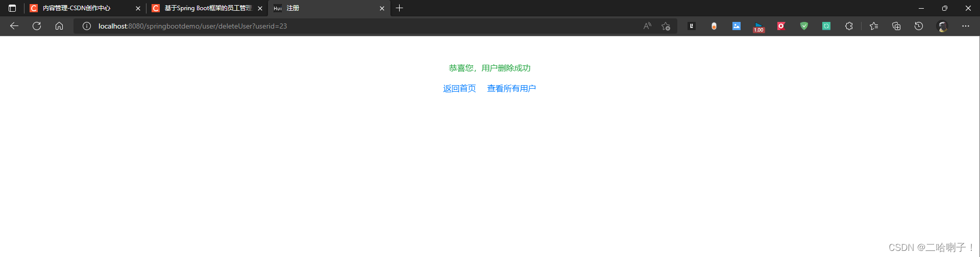Reload the current page
Viewport: 980px width, 257px height.
point(37,26)
